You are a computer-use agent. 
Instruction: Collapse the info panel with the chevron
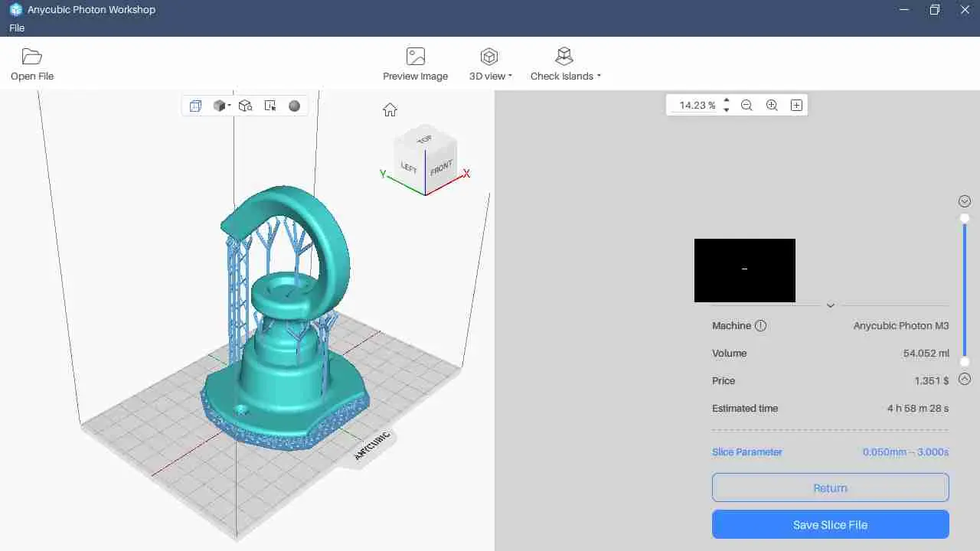830,305
